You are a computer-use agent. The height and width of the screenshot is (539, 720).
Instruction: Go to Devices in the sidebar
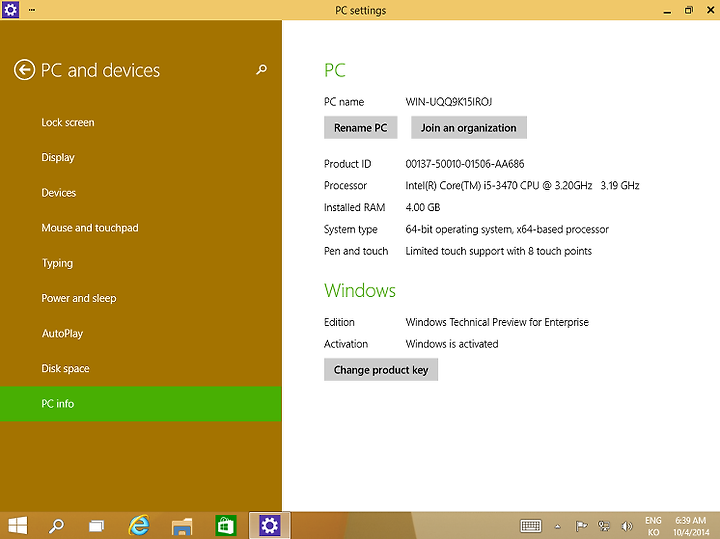tap(59, 193)
